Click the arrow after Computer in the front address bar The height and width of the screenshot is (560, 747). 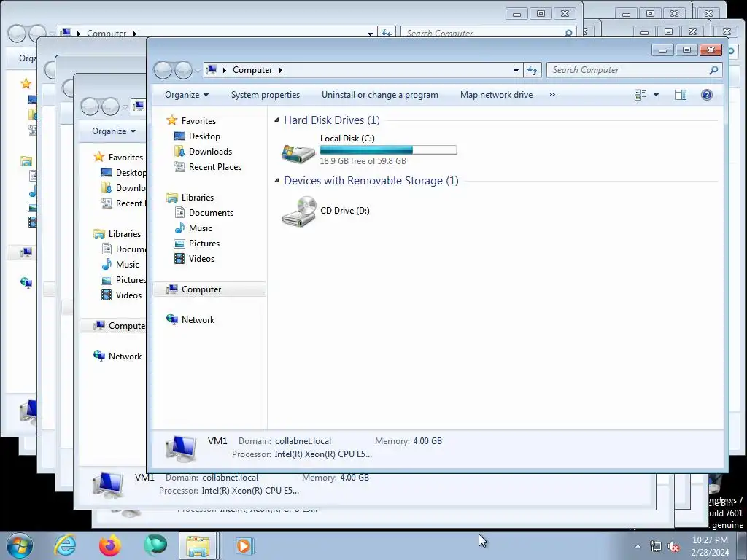[x=281, y=70]
